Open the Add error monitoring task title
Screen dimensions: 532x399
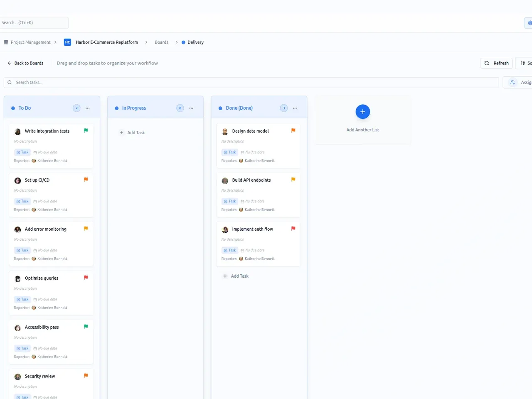[45, 229]
